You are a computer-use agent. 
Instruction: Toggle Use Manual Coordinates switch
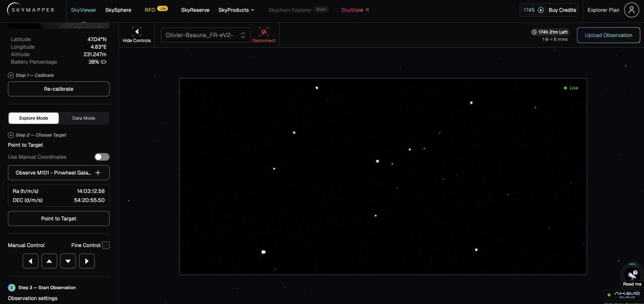[x=102, y=157]
